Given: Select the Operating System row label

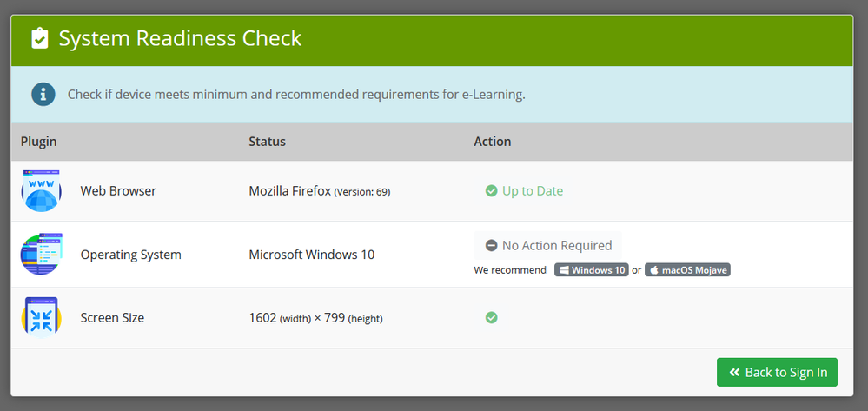Looking at the screenshot, I should click(x=130, y=255).
